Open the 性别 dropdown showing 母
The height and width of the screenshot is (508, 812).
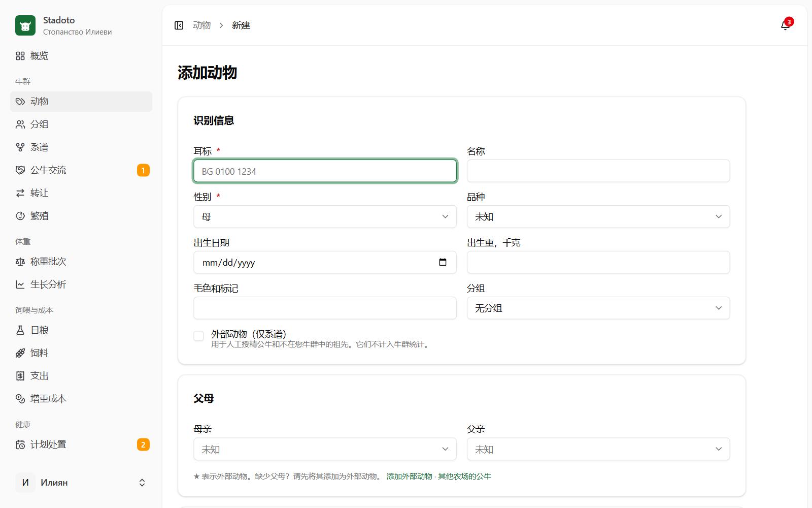click(325, 216)
